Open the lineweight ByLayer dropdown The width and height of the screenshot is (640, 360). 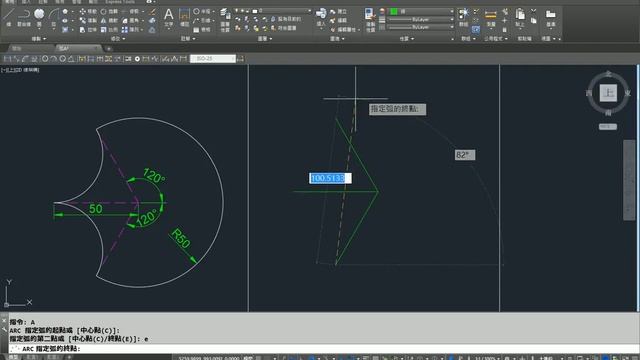tap(421, 19)
